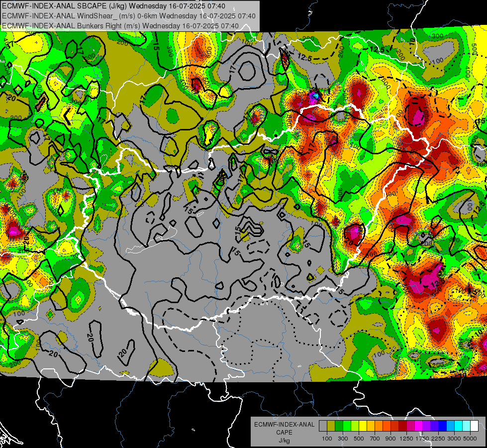Select the gray swatch in CAPE legend
487x448 pixels.
tap(323, 426)
